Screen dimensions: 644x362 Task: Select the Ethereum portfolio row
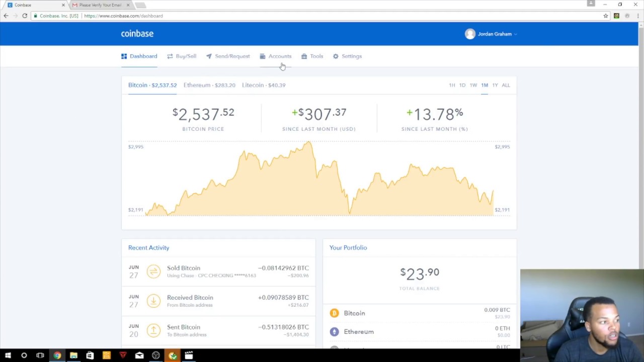tap(420, 332)
